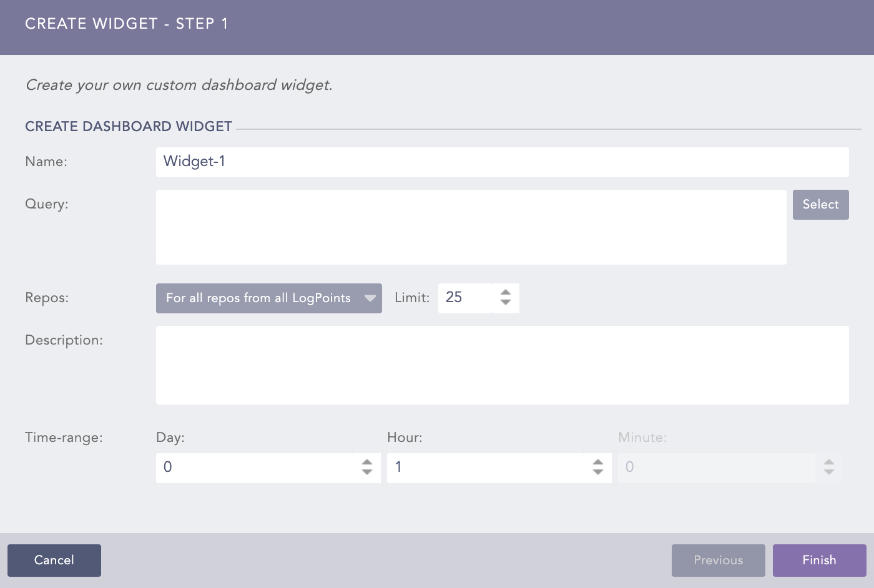This screenshot has height=588, width=874.
Task: Click the CREATE WIDGET - STEP 1 title bar
Action: coord(126,24)
